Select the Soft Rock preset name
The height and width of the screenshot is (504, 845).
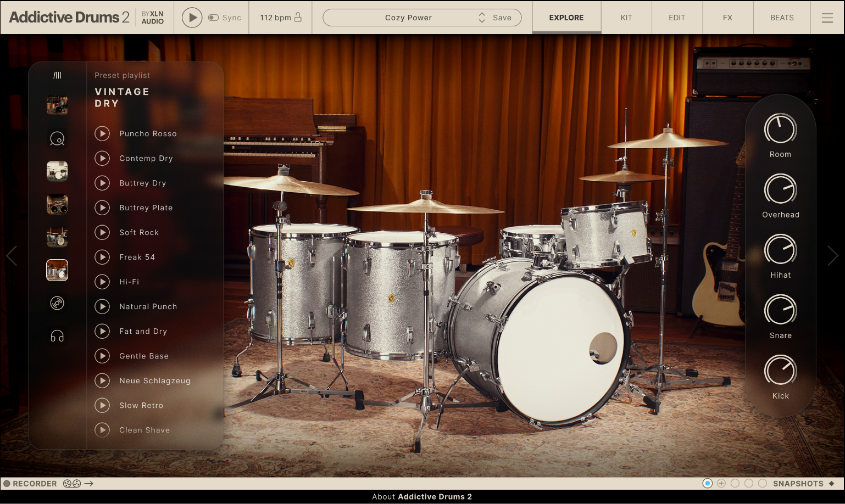[x=139, y=232]
